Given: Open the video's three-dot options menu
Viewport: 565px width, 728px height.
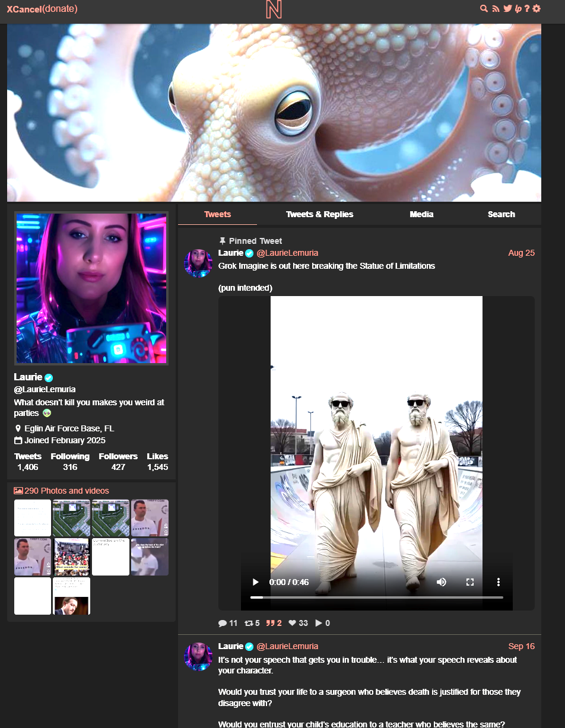Looking at the screenshot, I should 499,582.
